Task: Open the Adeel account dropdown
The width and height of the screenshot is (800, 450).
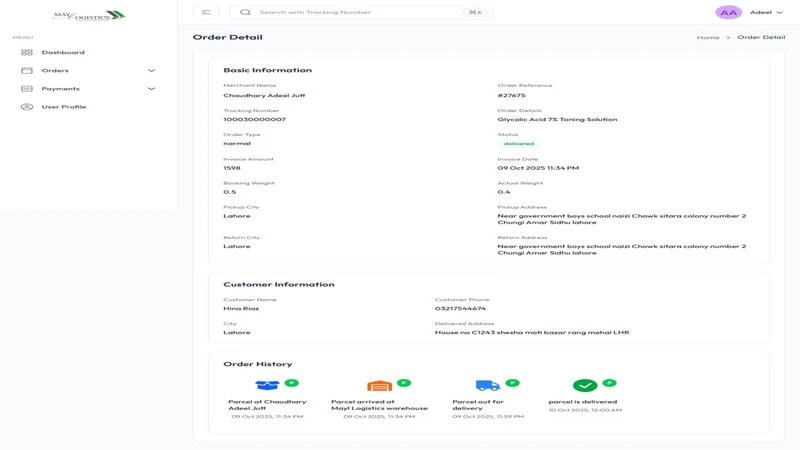Action: (x=766, y=12)
